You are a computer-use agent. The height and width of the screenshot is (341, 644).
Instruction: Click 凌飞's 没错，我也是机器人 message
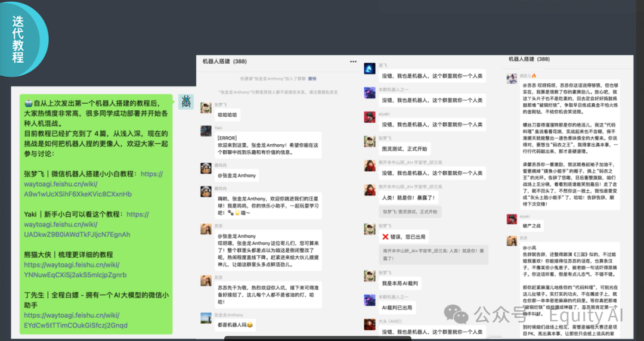432,76
